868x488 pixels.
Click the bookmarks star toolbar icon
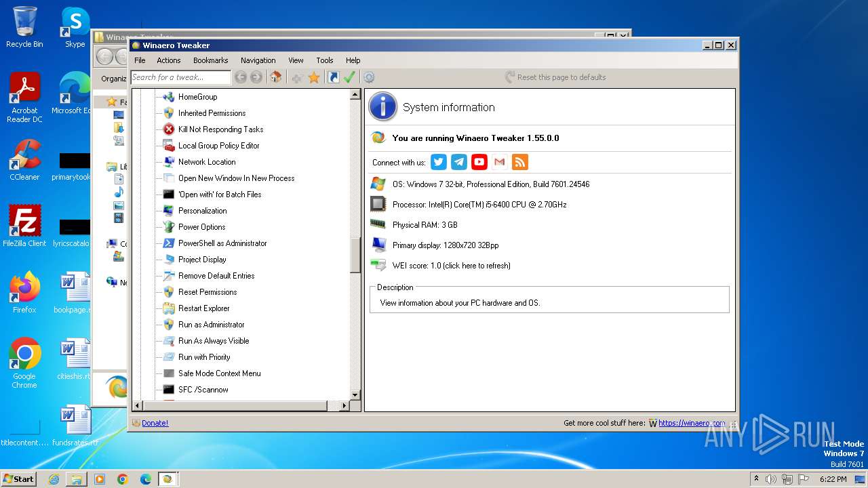pos(314,77)
